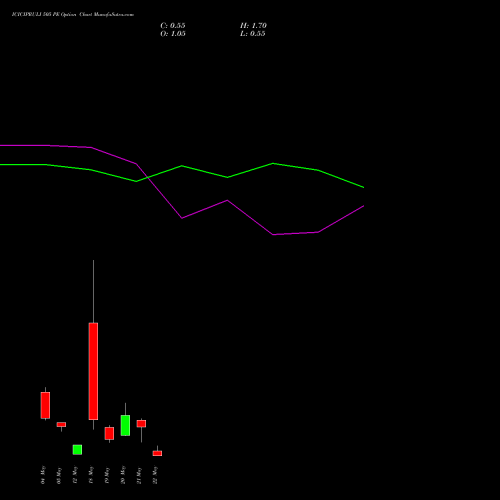Select the red candle above the 04 May label
The width and height of the screenshot is (500, 500).
45,405
